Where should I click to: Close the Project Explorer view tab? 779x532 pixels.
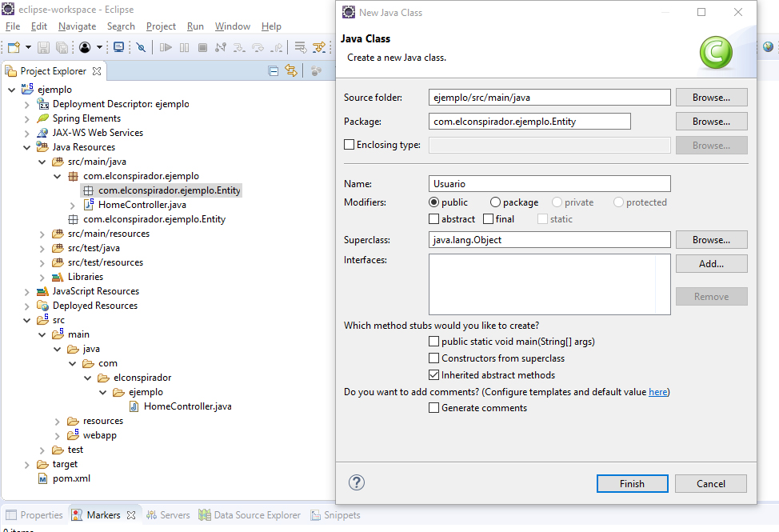pos(97,71)
